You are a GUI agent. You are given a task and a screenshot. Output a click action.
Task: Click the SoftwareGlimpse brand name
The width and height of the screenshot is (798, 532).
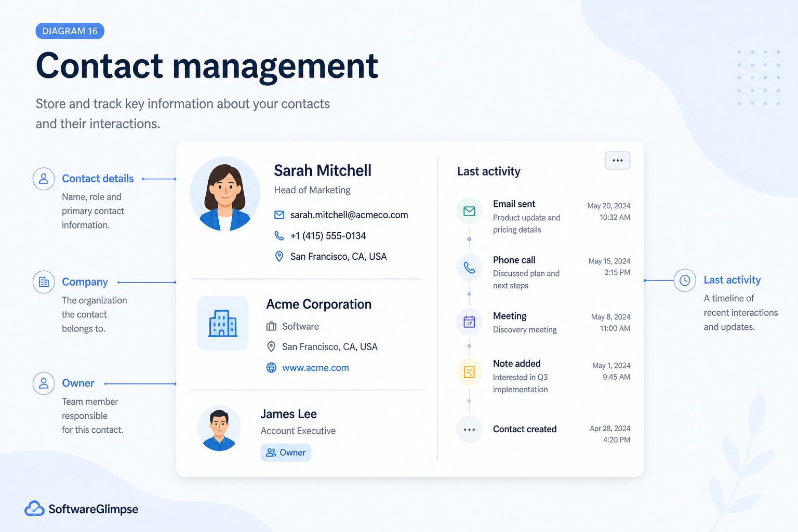pyautogui.click(x=94, y=509)
